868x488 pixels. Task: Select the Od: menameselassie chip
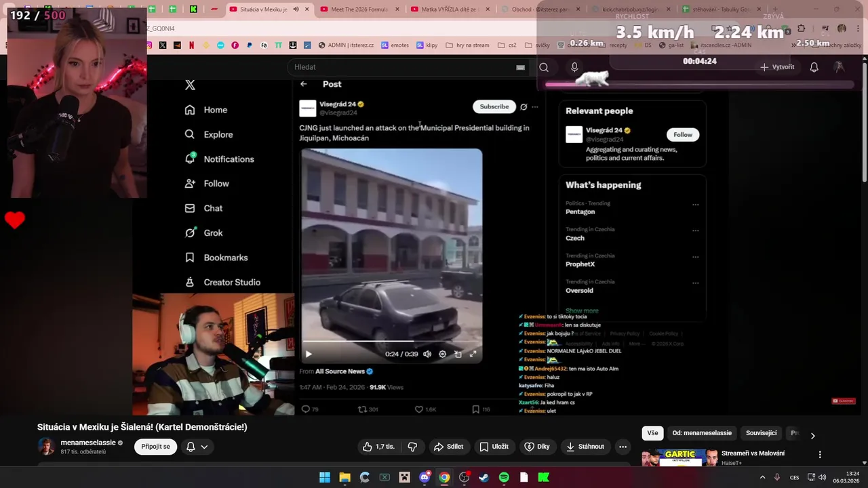[702, 433]
